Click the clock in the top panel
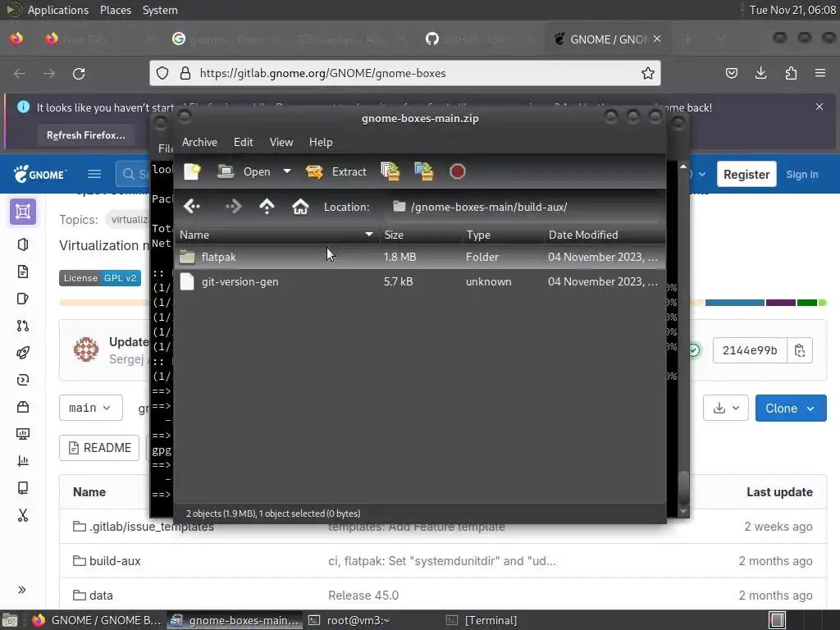 click(792, 10)
